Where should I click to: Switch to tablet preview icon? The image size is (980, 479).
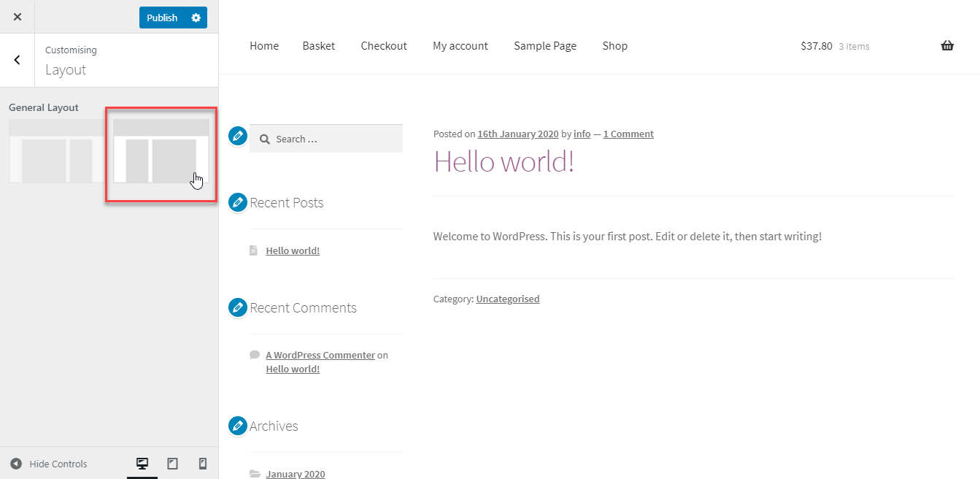tap(173, 464)
